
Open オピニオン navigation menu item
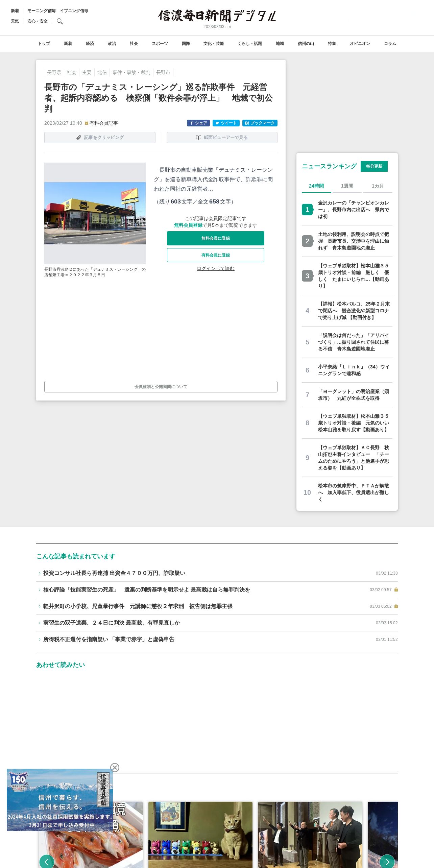pos(360,44)
